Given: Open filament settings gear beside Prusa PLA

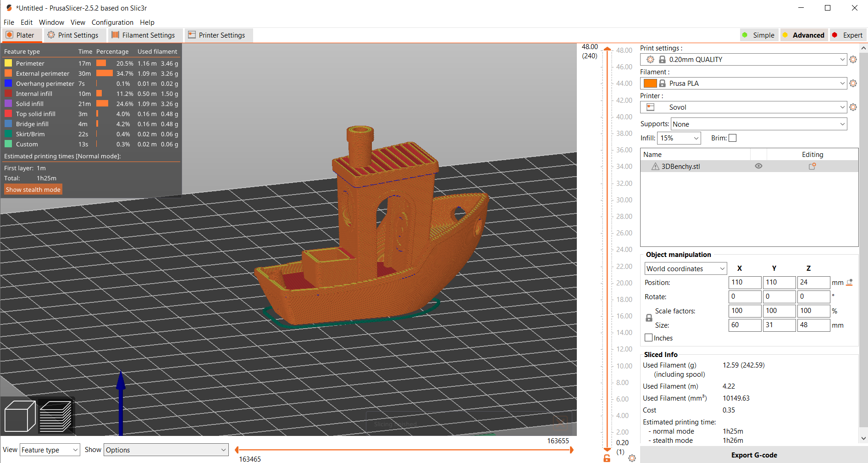Looking at the screenshot, I should pyautogui.click(x=853, y=84).
